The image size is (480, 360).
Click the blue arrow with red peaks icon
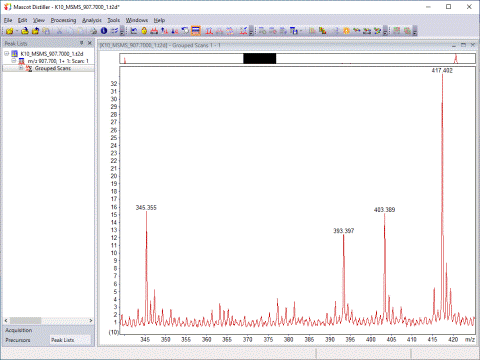click(164, 31)
